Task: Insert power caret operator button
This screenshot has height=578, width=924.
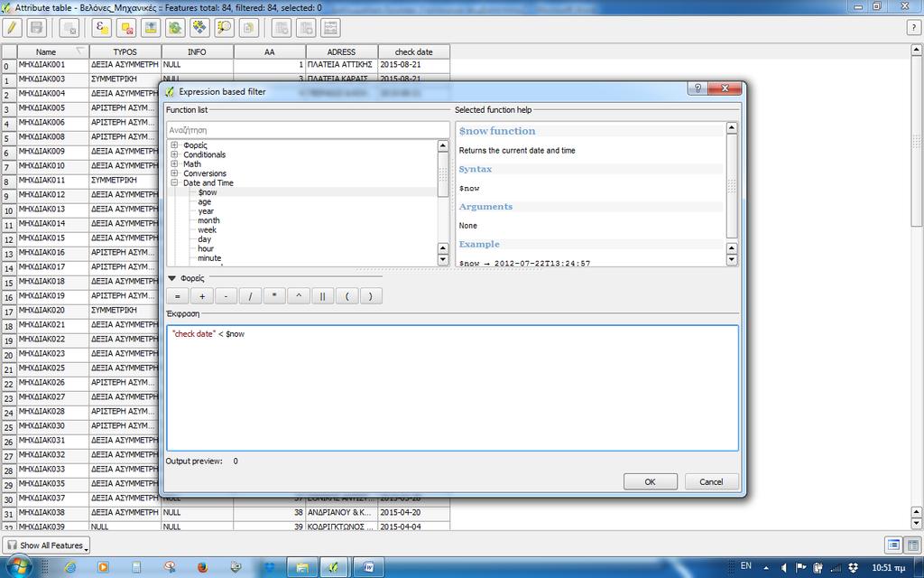Action: pyautogui.click(x=298, y=296)
